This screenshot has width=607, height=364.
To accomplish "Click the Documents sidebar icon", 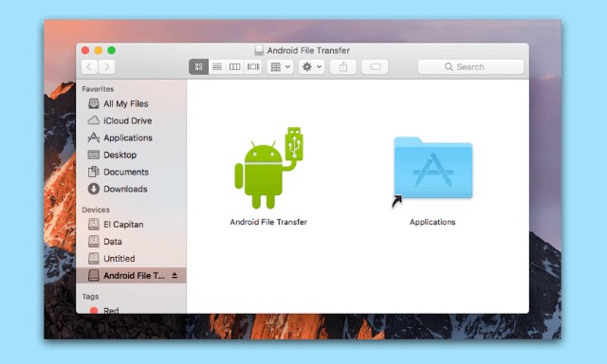I will coord(93,172).
